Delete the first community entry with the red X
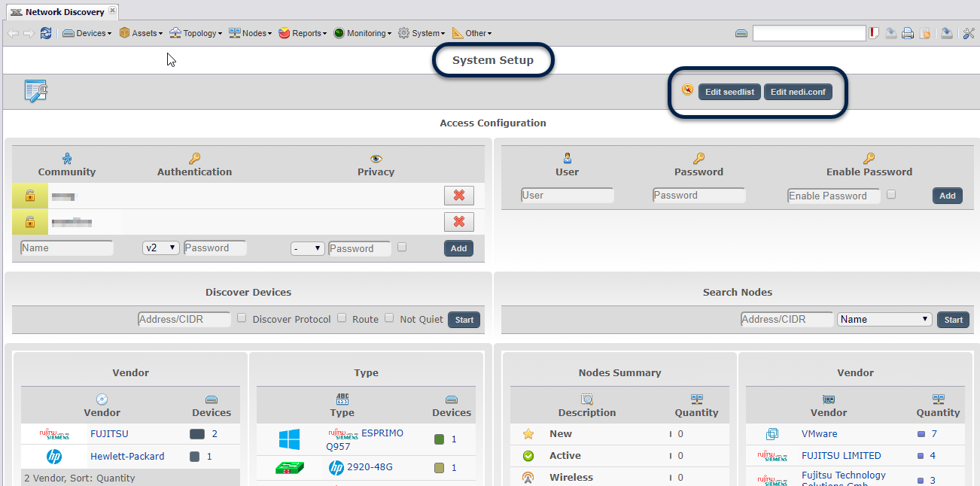 [x=458, y=196]
